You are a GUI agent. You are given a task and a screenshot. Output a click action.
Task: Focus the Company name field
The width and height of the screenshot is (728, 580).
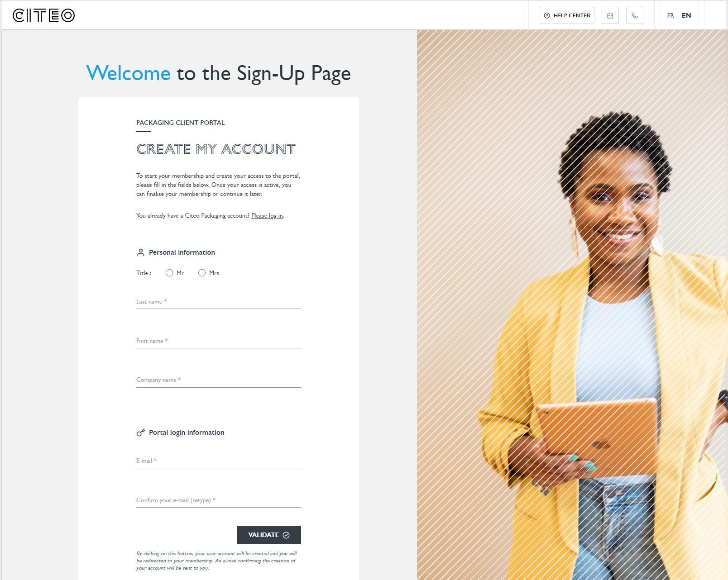219,380
